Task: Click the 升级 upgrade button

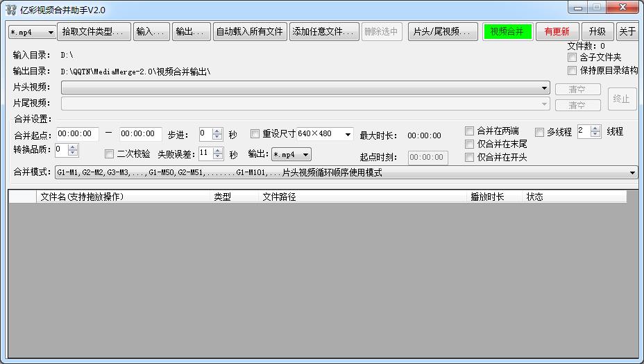Action: (x=597, y=31)
